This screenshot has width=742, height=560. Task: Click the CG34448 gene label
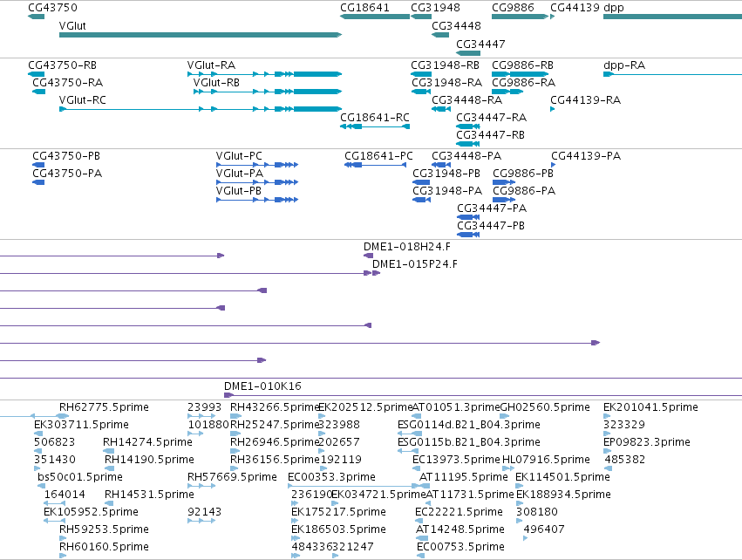click(456, 25)
